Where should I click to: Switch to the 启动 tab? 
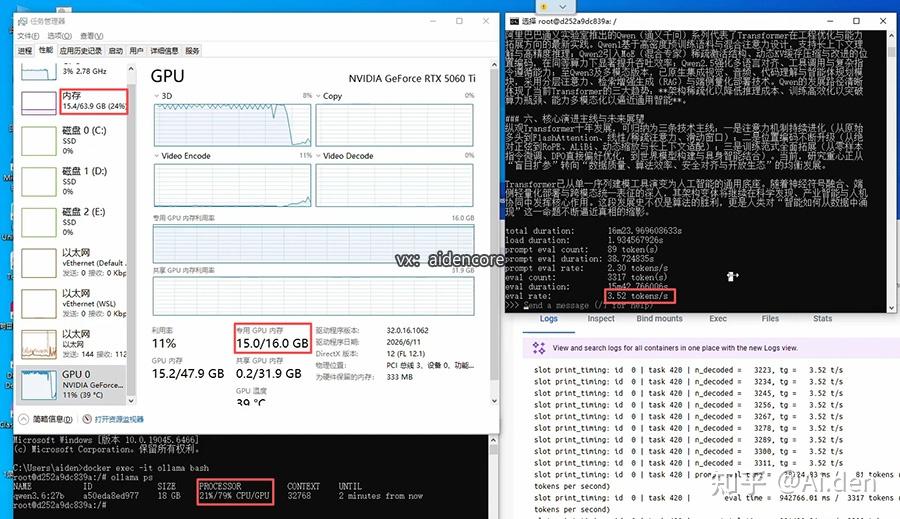(x=115, y=51)
